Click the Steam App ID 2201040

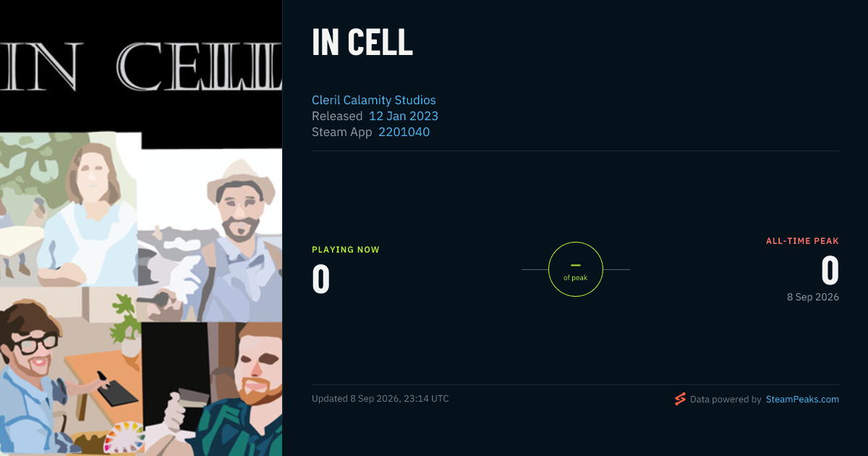pos(404,132)
